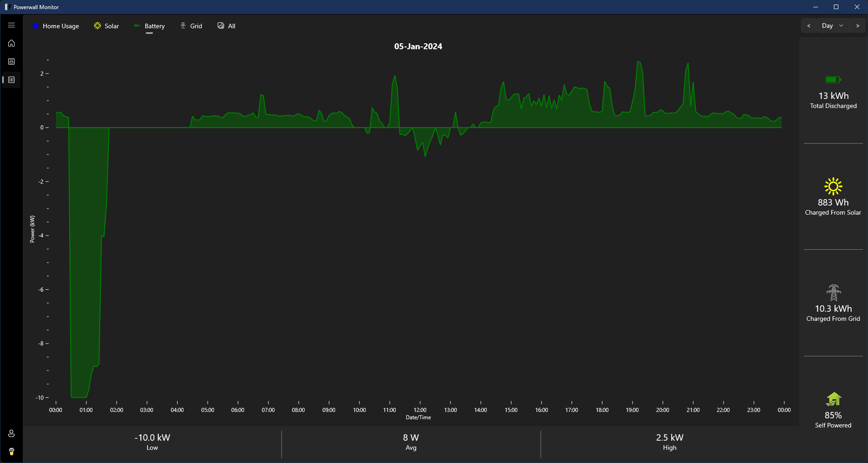The image size is (868, 463).
Task: Advance to next day with right arrow
Action: pos(858,26)
